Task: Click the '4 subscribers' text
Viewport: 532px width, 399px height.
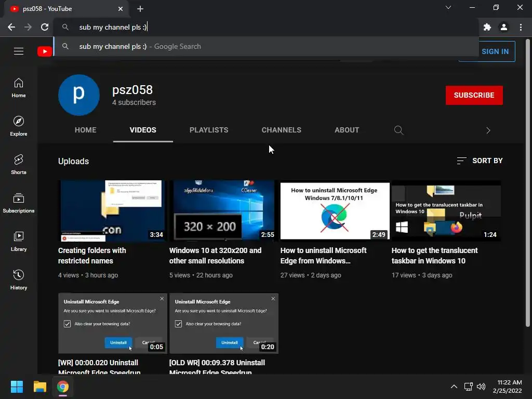Action: [134, 102]
